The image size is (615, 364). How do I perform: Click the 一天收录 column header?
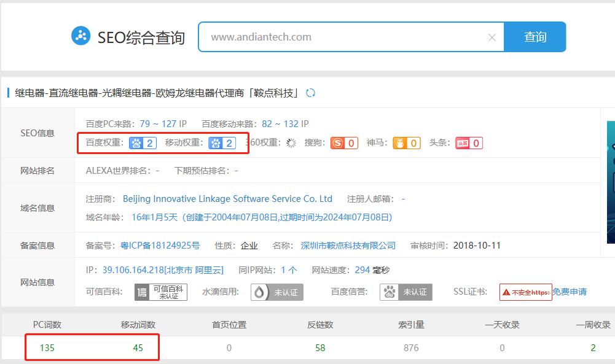click(502, 325)
